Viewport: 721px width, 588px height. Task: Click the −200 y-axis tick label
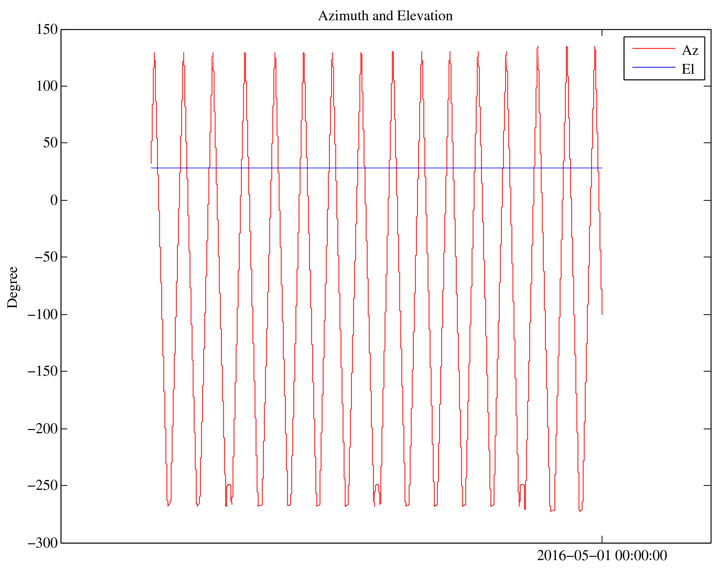[x=42, y=429]
